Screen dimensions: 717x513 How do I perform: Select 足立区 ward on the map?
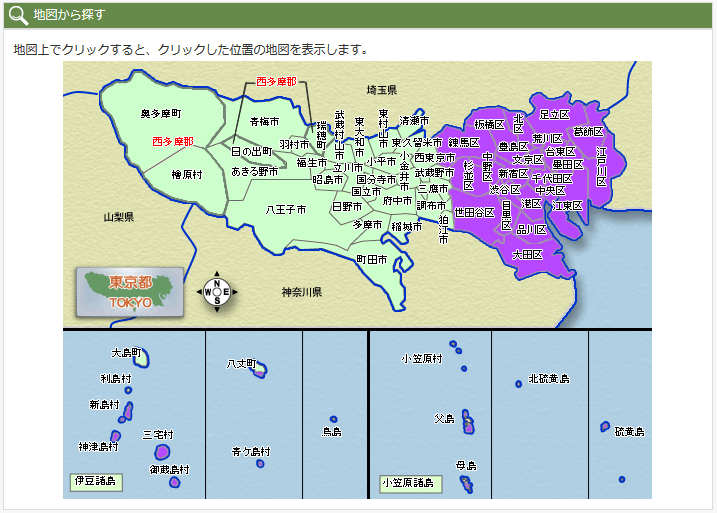[554, 115]
